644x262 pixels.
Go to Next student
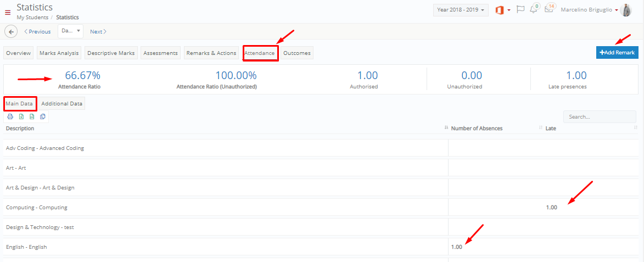pyautogui.click(x=98, y=32)
